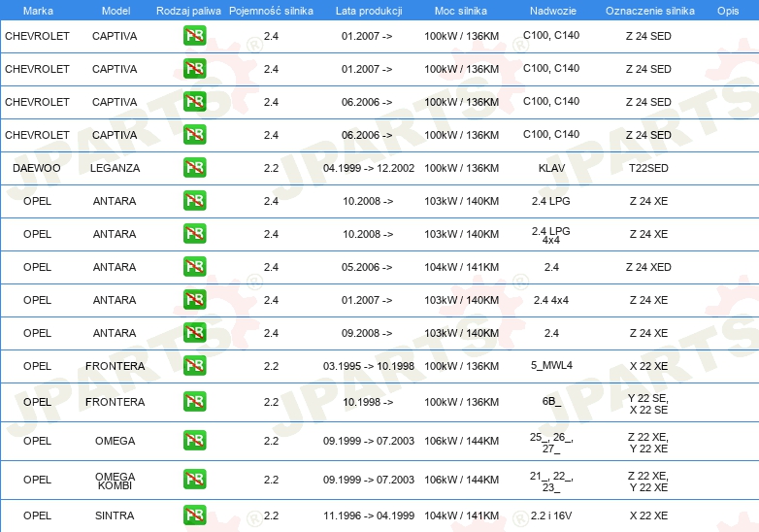Click the 21_, 22_, 23_ body cell
This screenshot has width=759, height=532.
(551, 482)
